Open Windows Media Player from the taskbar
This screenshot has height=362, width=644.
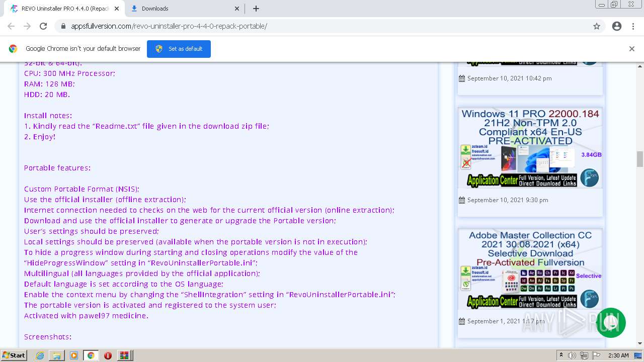coord(74,355)
